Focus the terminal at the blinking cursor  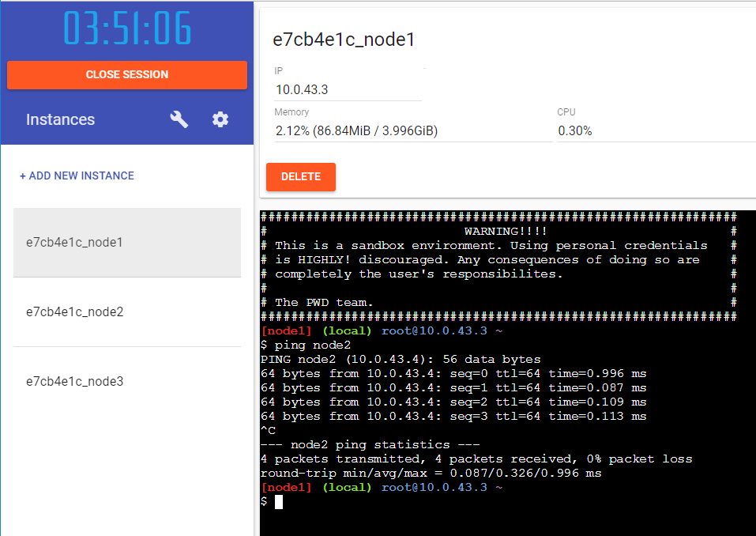pyautogui.click(x=278, y=502)
